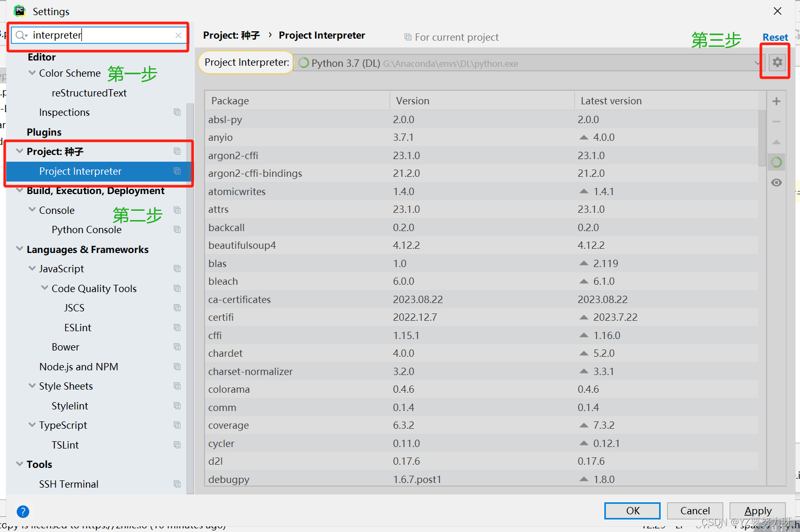800x532 pixels.
Task: Close the Settings dialog window
Action: coord(778,11)
